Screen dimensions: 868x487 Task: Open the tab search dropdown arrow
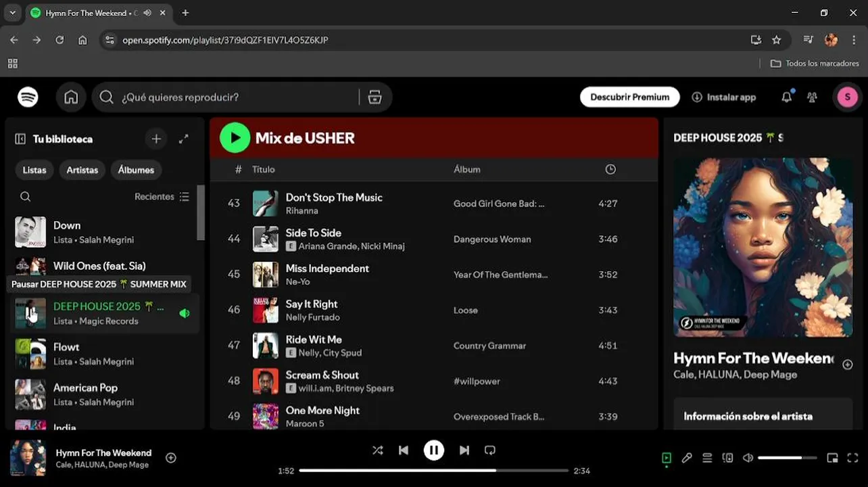coord(12,13)
